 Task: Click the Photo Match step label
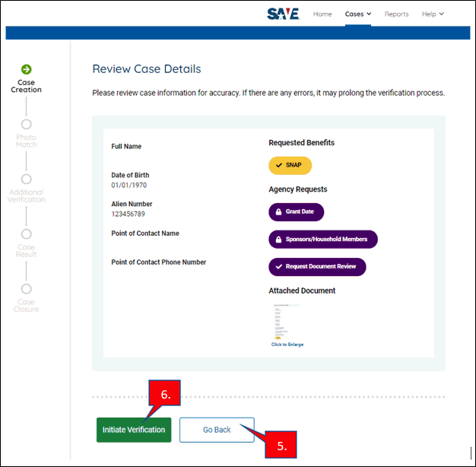point(26,141)
